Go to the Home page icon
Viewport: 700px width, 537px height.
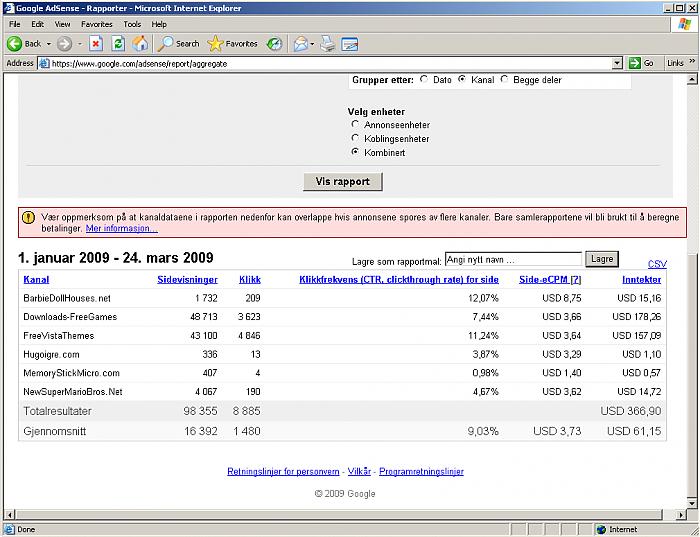coord(140,44)
